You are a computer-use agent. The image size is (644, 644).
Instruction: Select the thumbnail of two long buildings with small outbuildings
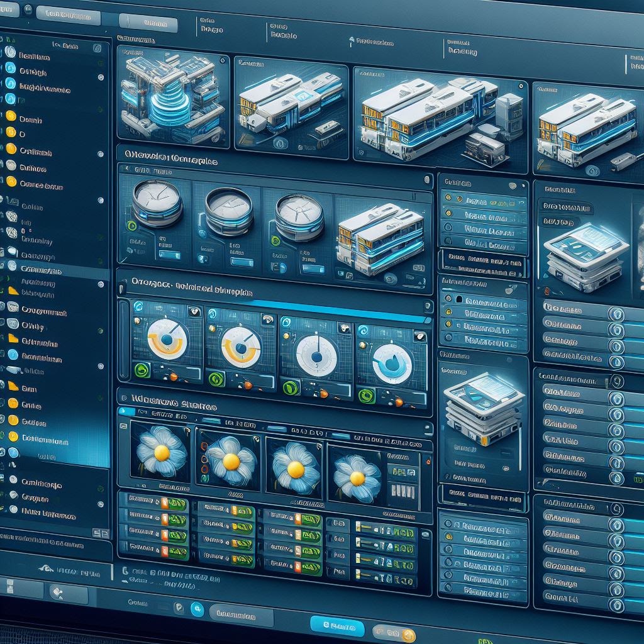coord(440,120)
